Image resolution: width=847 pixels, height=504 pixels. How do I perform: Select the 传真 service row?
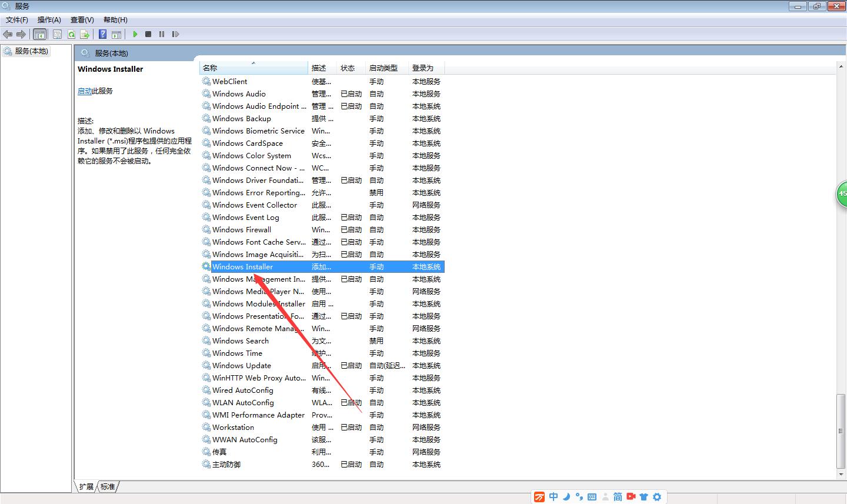pos(322,452)
